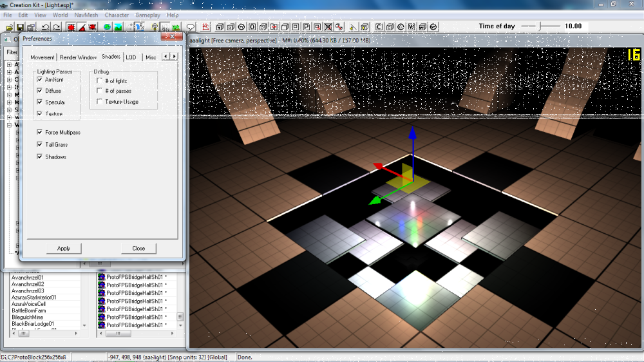Click the redo arrow toolbar icon
Viewport: 644px width, 362px height.
point(56,27)
